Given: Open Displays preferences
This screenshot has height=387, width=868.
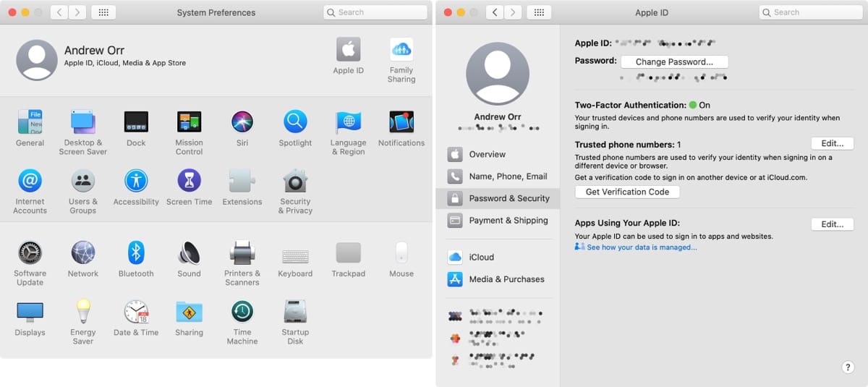Looking at the screenshot, I should tap(30, 318).
